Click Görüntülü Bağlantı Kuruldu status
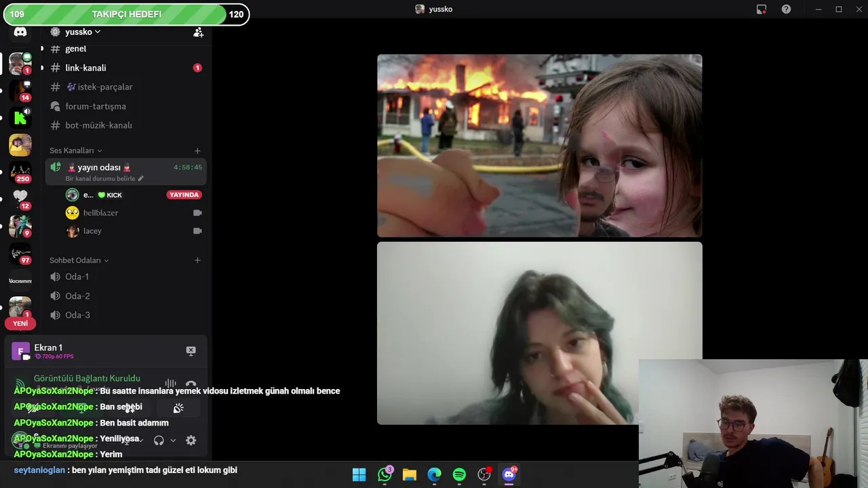 (x=87, y=378)
